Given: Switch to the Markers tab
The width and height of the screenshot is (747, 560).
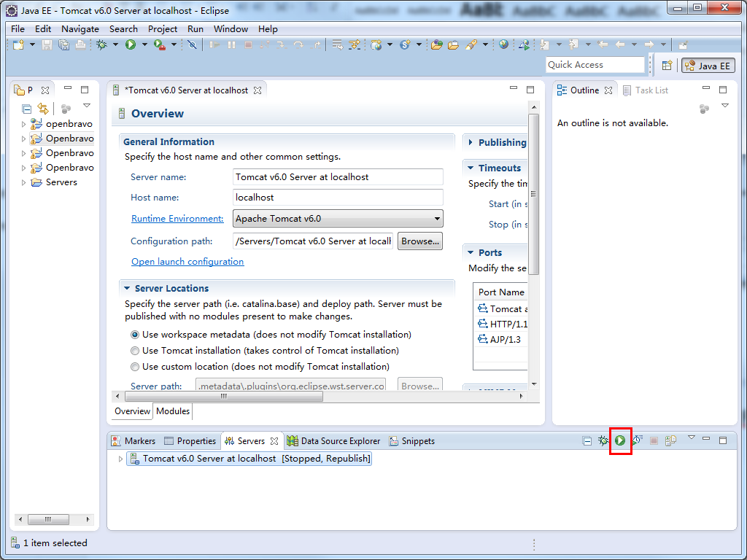Looking at the screenshot, I should tap(133, 441).
